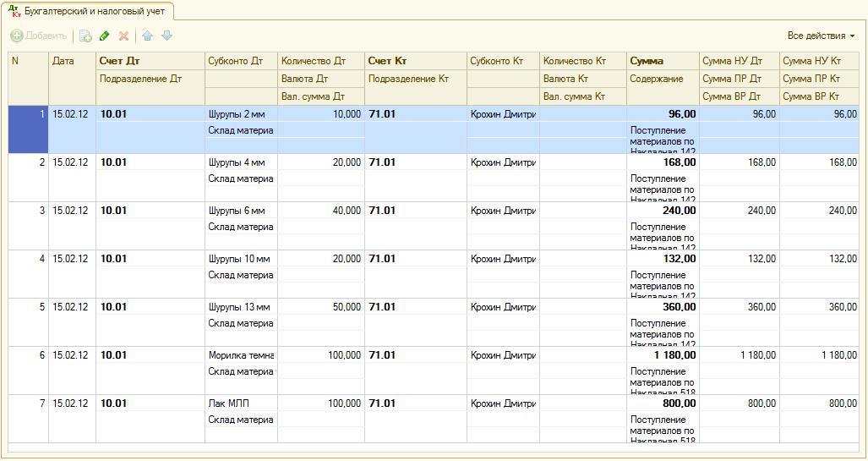
Task: Click account 10.01 in row 7
Action: click(150, 403)
